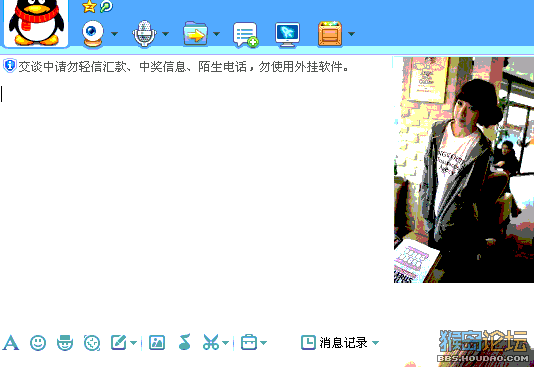Open magic emoticons with hat face icon
The width and height of the screenshot is (534, 367).
(x=65, y=342)
